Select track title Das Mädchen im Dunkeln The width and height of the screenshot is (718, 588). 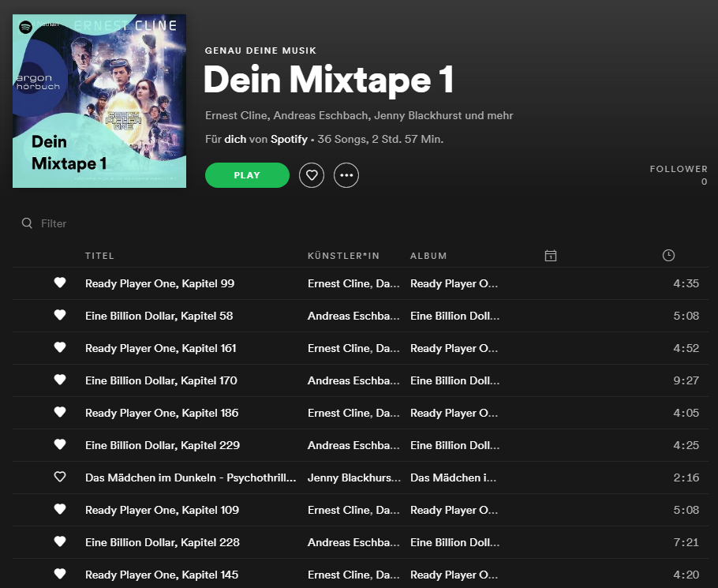(190, 478)
